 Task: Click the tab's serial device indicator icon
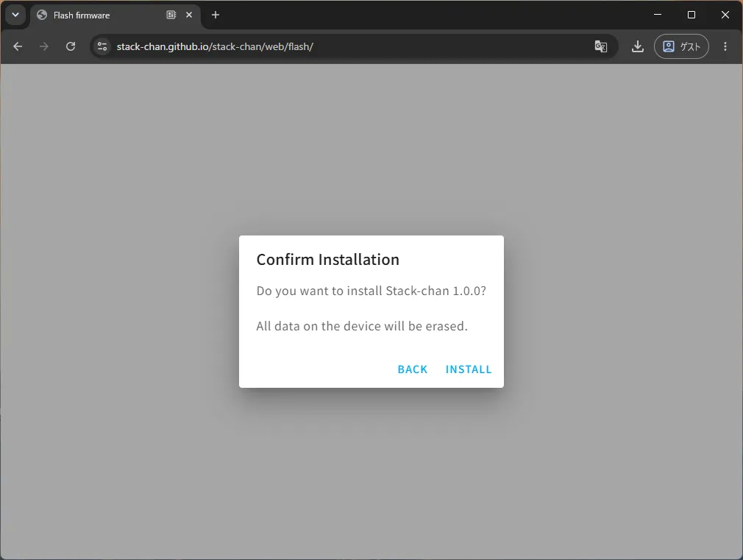point(171,15)
